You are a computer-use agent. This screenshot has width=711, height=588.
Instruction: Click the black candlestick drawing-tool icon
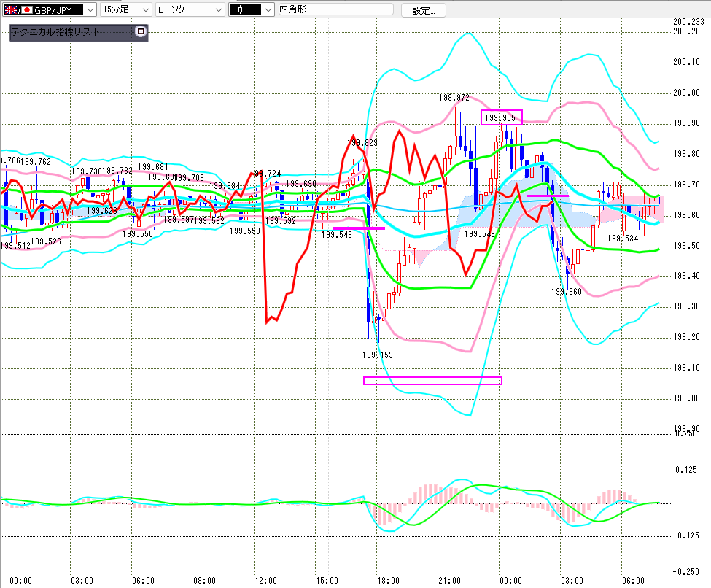point(239,10)
